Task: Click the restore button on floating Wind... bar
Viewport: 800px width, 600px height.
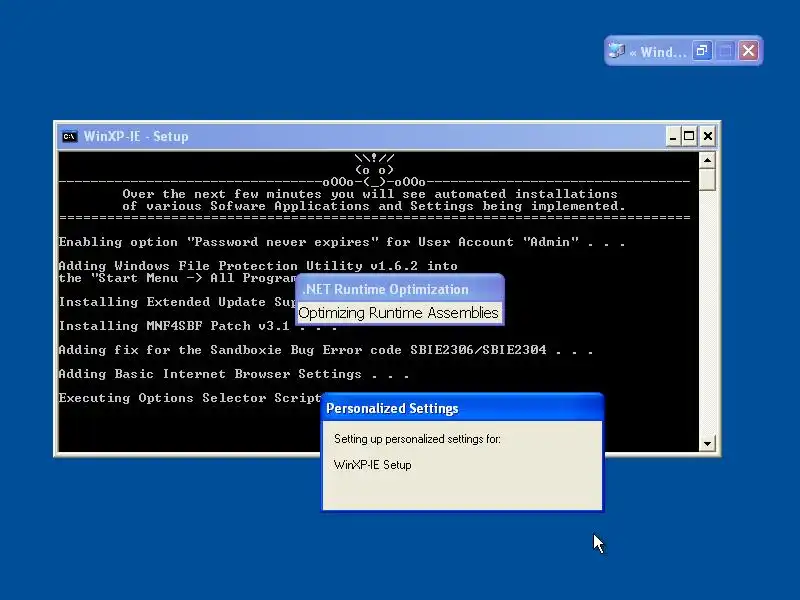Action: point(702,51)
